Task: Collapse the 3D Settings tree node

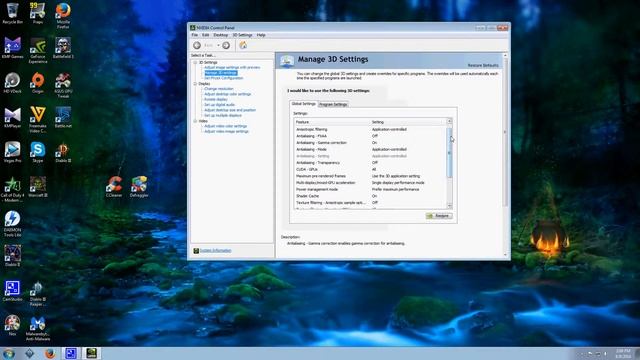Action: [195, 62]
